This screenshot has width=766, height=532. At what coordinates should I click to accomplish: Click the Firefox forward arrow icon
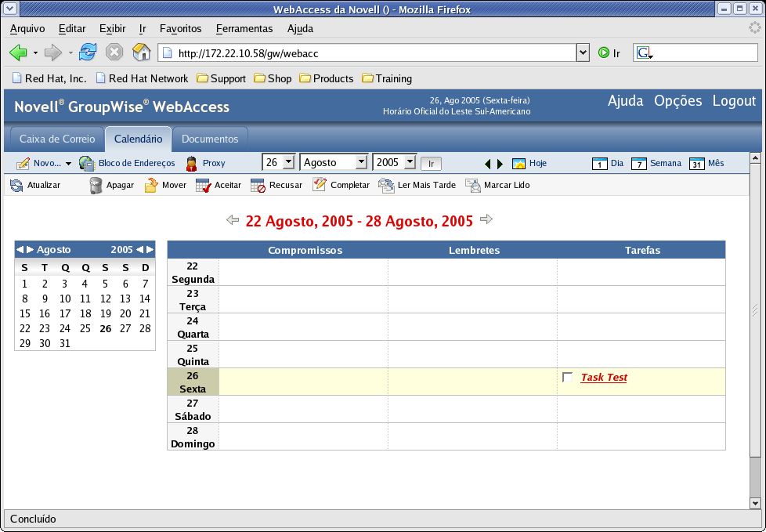click(52, 52)
